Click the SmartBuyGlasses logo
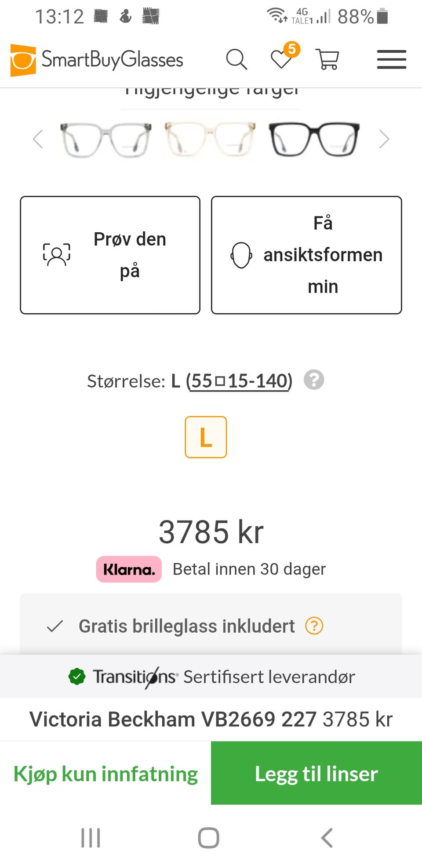Image resolution: width=422 pixels, height=868 pixels. pos(97,60)
